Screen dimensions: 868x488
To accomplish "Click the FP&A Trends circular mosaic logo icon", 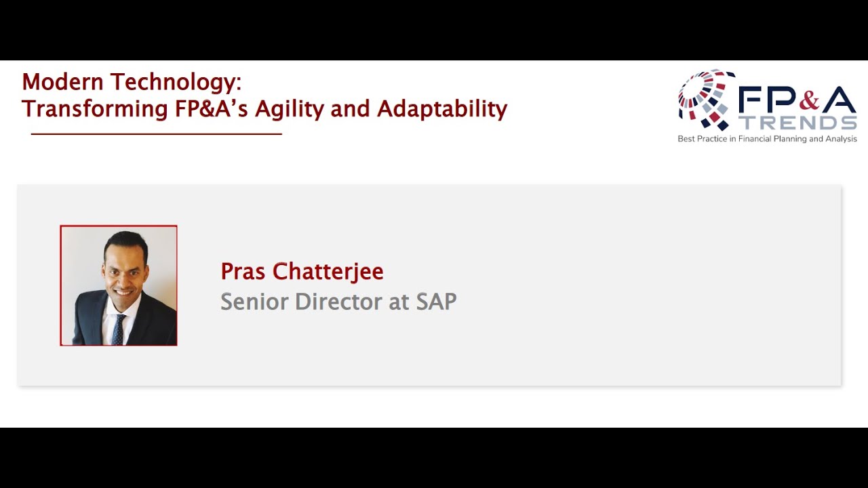I will [x=705, y=100].
